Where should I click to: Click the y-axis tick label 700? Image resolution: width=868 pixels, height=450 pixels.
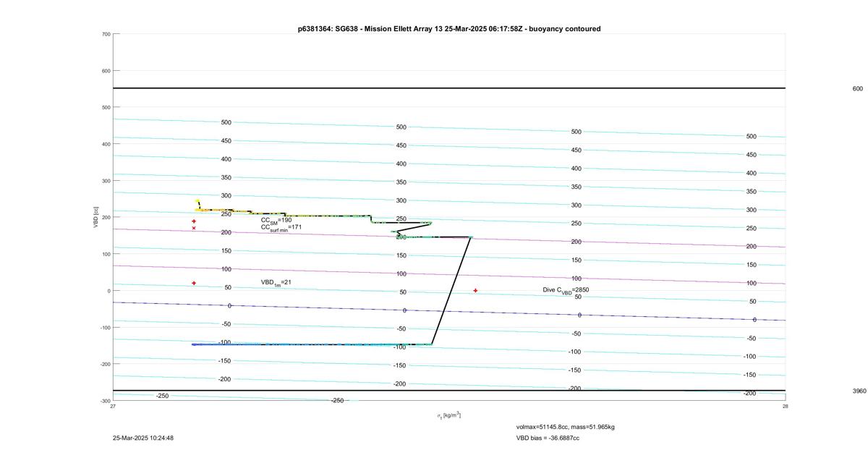(106, 34)
